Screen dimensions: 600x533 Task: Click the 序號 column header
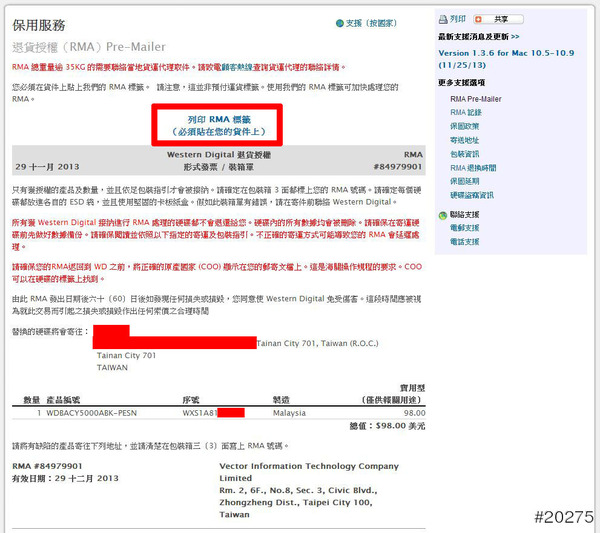click(191, 400)
